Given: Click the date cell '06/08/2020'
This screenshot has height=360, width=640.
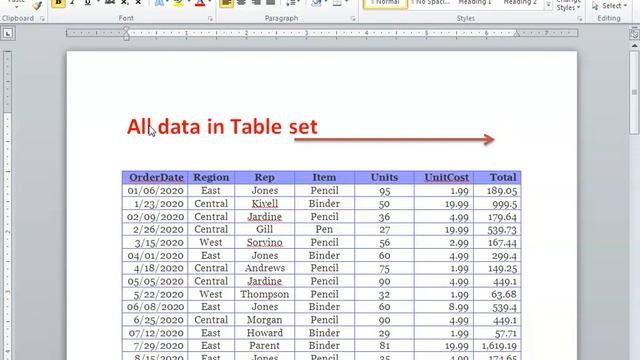Looking at the screenshot, I should click(x=156, y=307).
